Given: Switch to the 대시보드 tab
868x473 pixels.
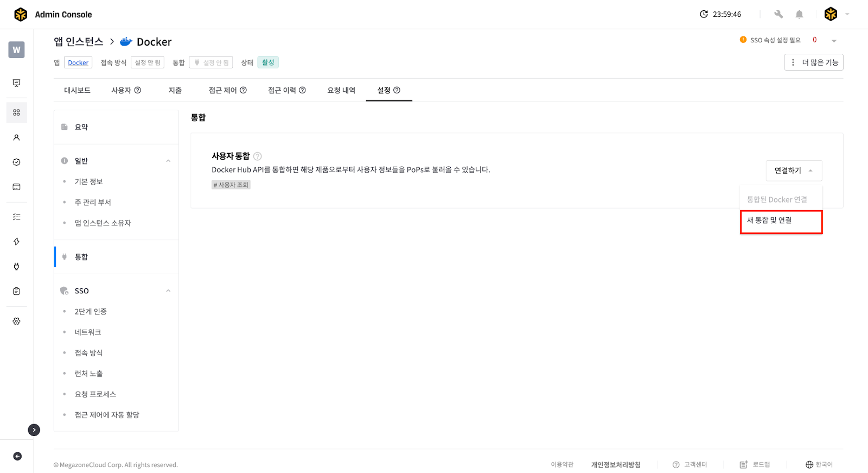Looking at the screenshot, I should tap(77, 90).
